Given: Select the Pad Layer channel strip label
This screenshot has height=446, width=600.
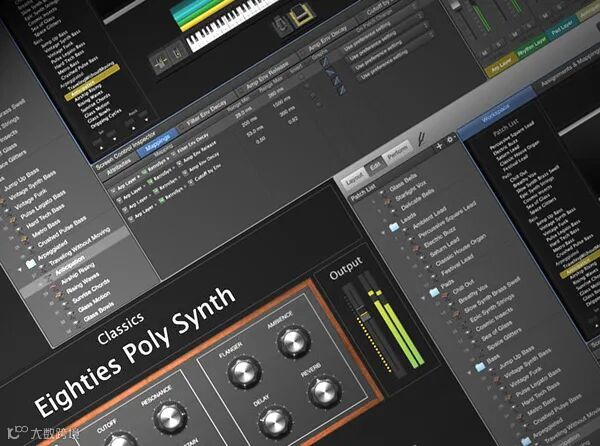Looking at the screenshot, I should (562, 29).
